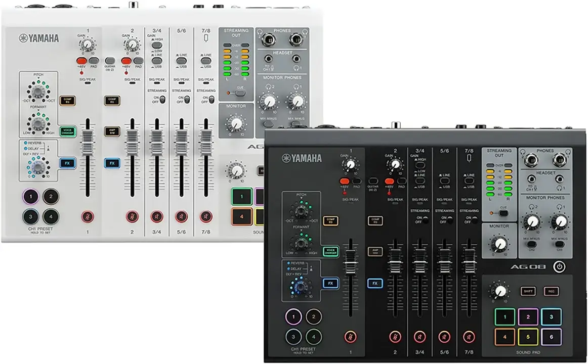Select CH1 preset 2 on the white mixer
Screen dimensions: 588x364
click(x=51, y=196)
